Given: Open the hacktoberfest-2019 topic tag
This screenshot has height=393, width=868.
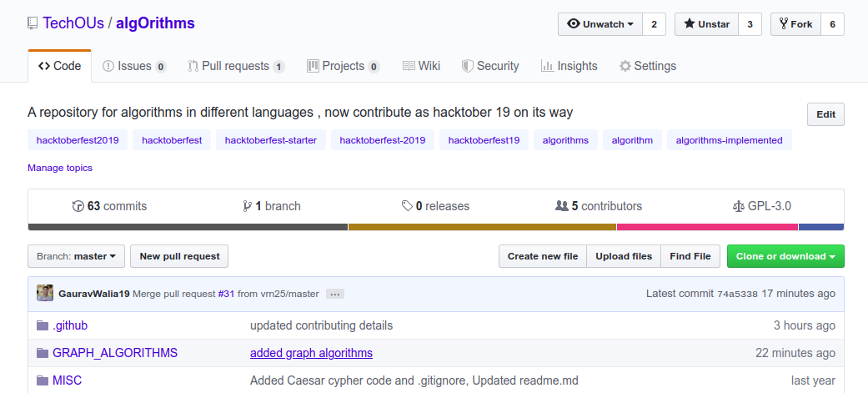Looking at the screenshot, I should pos(383,140).
